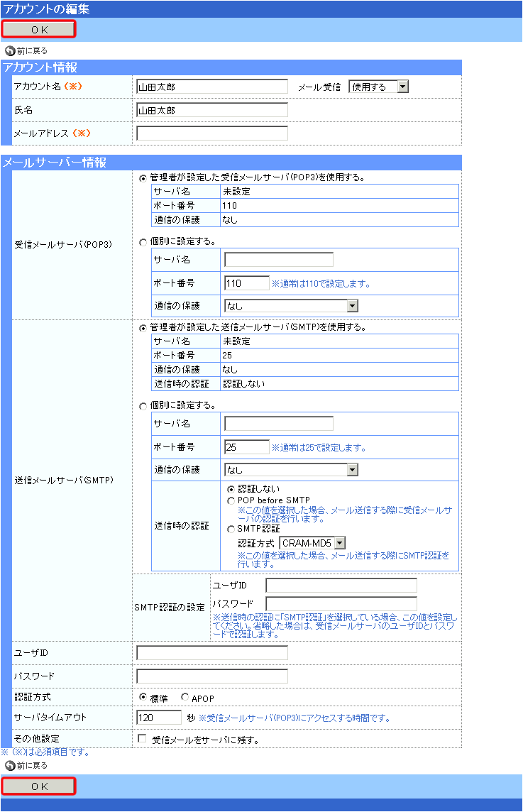Click the アカウント名 input field

[211, 87]
